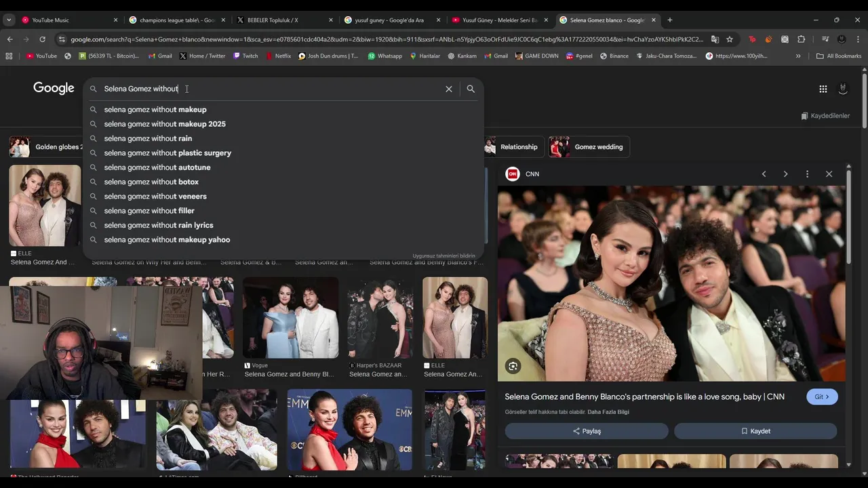Open the orange bowl extension icon
The width and height of the screenshot is (868, 488).
click(768, 39)
